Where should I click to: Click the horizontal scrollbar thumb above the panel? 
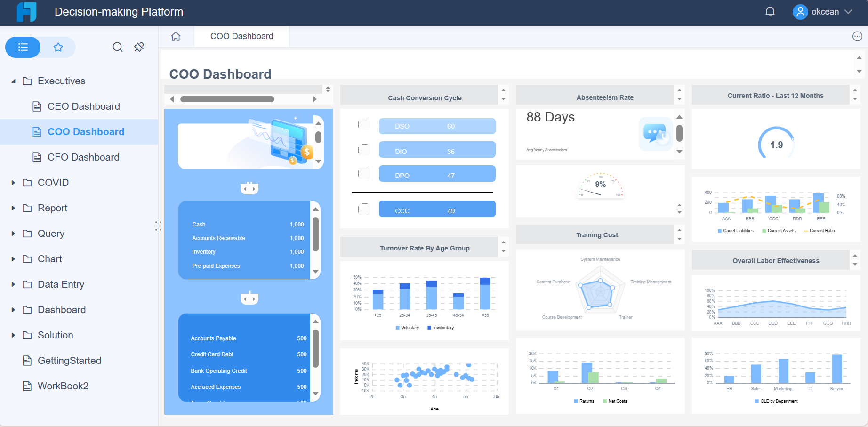pos(227,99)
